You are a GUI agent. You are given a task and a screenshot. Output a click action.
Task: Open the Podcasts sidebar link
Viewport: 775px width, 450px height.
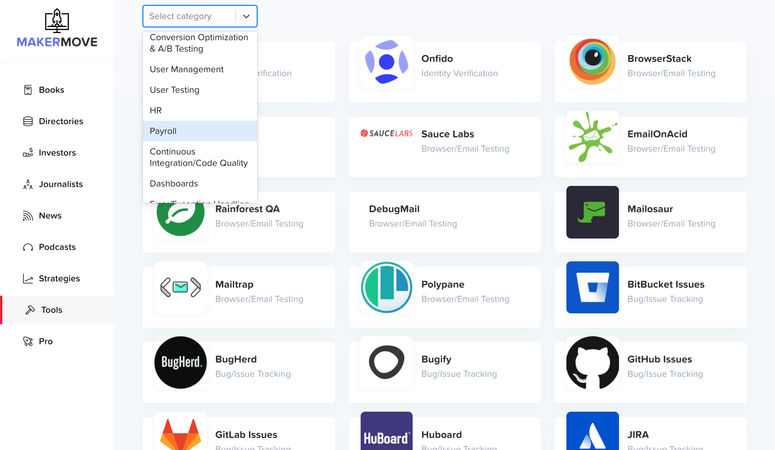point(57,247)
